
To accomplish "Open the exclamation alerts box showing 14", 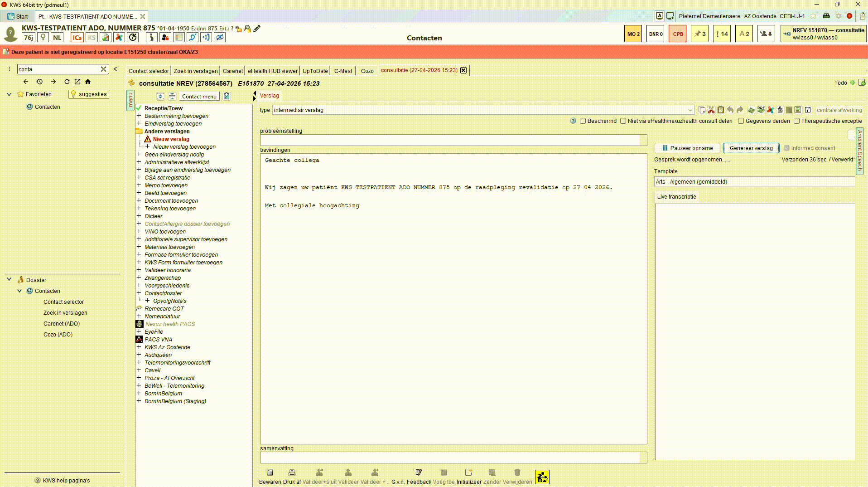I will [x=722, y=34].
